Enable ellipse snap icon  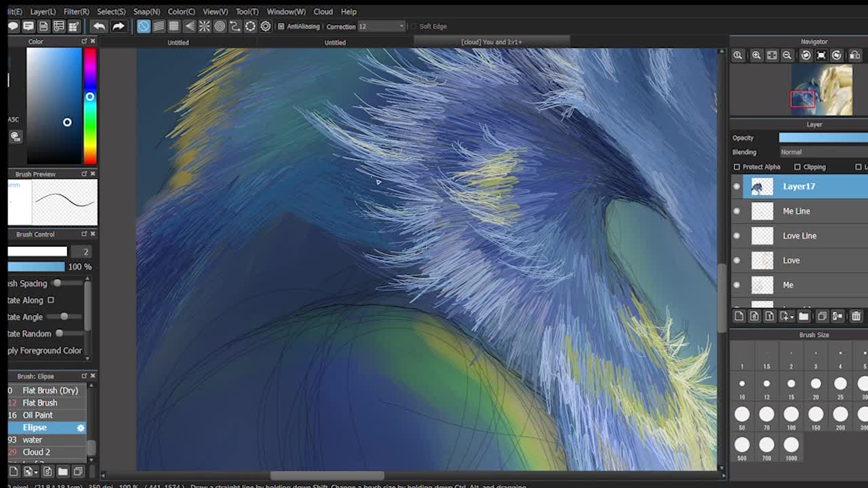pyautogui.click(x=250, y=26)
